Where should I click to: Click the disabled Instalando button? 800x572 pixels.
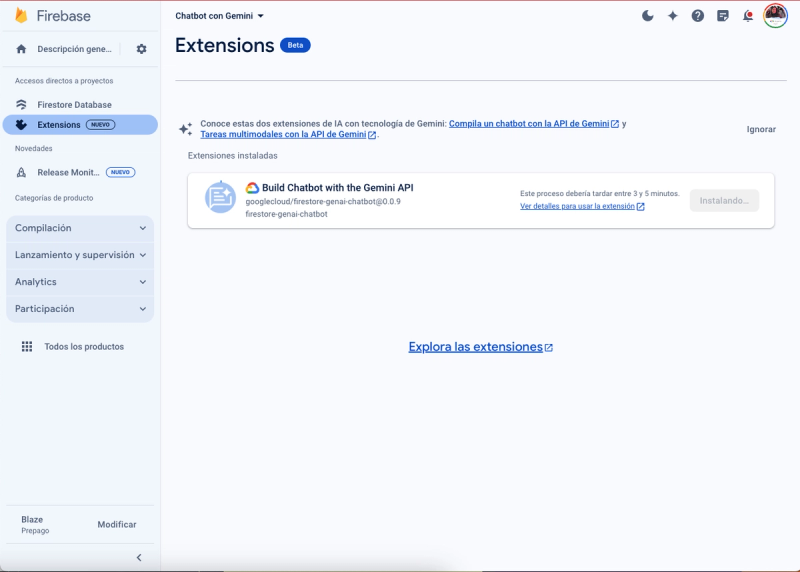tap(724, 201)
